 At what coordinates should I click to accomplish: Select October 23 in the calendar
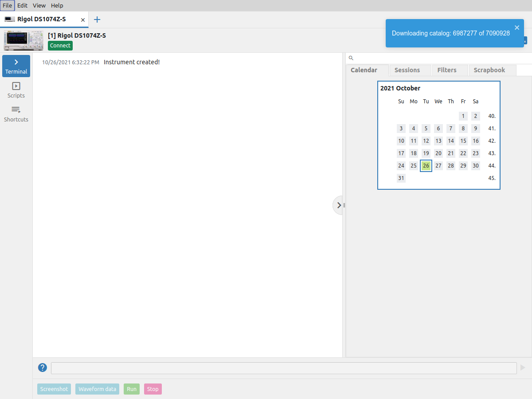(x=476, y=153)
